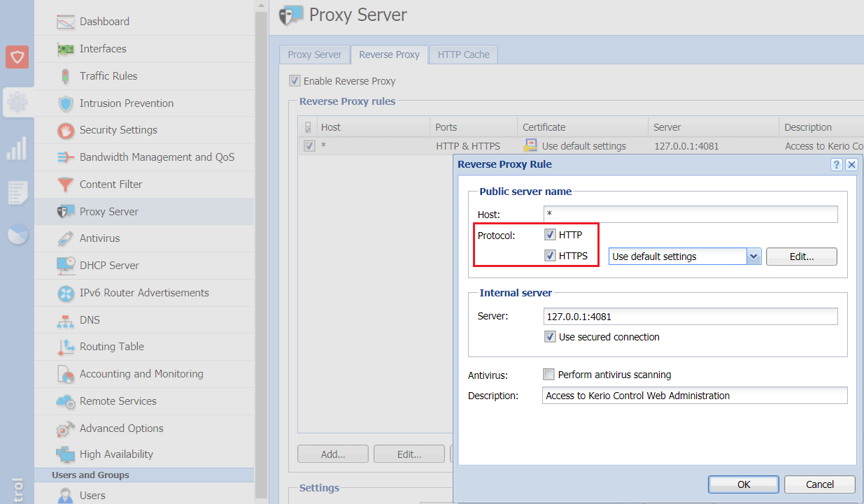Click the Interfaces network card icon
Viewport: 864px width, 504px height.
(x=66, y=49)
